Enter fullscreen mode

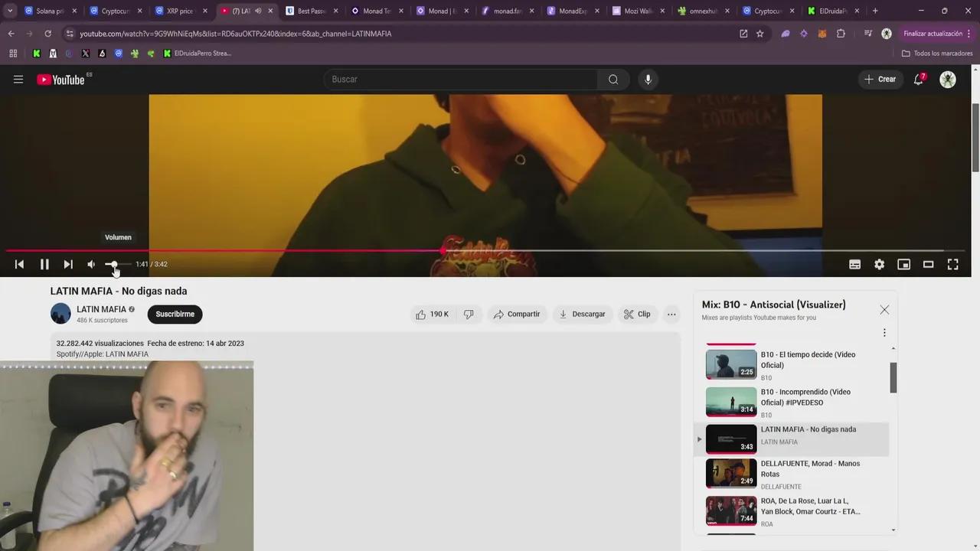click(953, 264)
